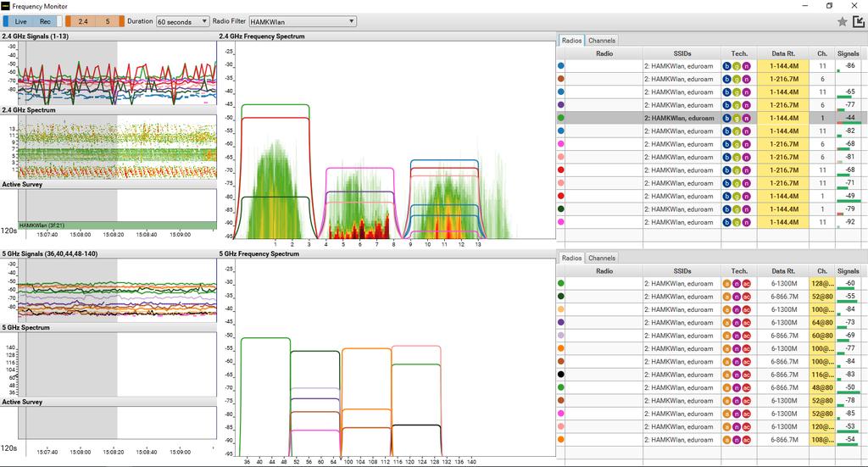Click the 'b' tech icon in the -82 signal row
Image resolution: width=868 pixels, height=467 pixels.
click(x=726, y=131)
